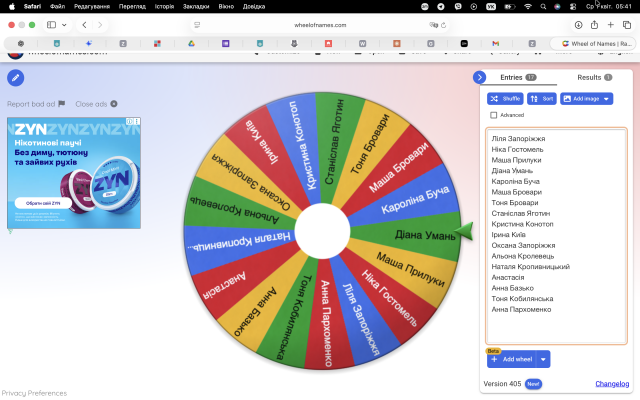This screenshot has height=400, width=640.
Task: Click the Safari share icon
Action: (595, 24)
